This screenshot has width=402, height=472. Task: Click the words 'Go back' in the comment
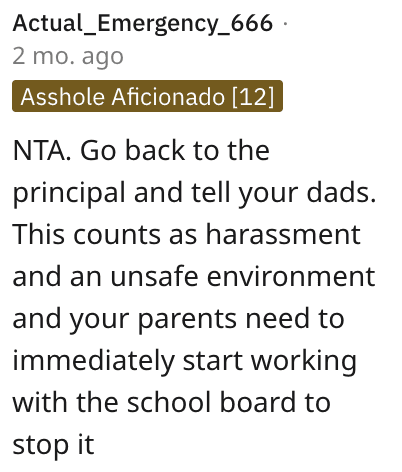(132, 151)
